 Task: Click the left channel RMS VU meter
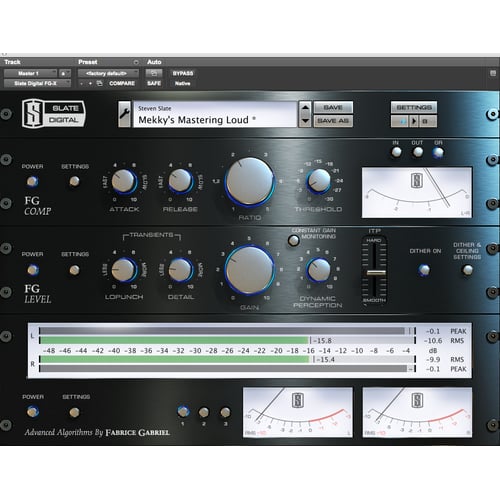click(x=298, y=412)
